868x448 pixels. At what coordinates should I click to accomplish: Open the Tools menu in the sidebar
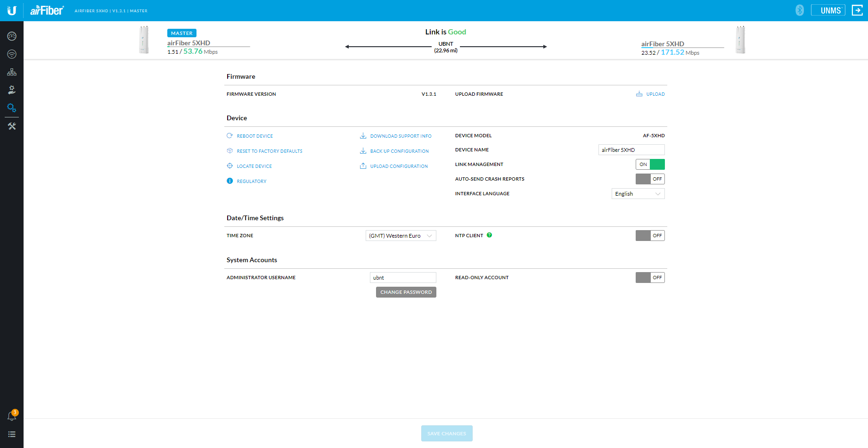12,126
